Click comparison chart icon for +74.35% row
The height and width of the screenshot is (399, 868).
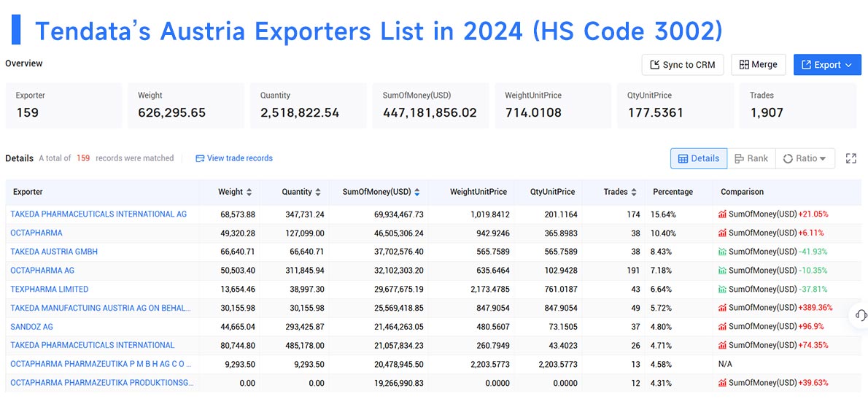722,345
